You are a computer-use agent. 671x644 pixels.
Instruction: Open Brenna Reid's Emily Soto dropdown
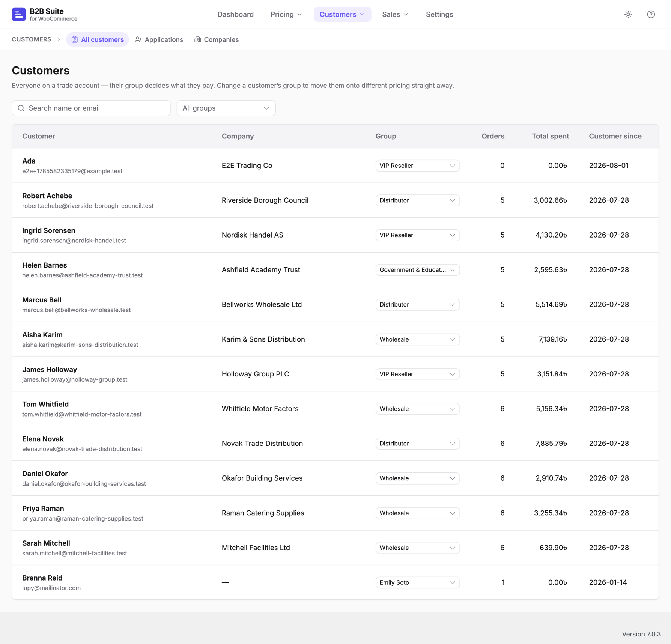pos(417,582)
